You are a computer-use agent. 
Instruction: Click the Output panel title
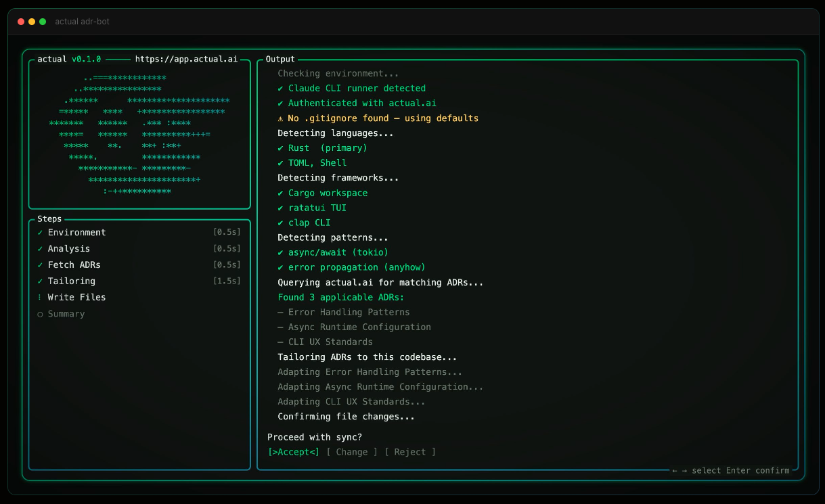[x=280, y=59]
